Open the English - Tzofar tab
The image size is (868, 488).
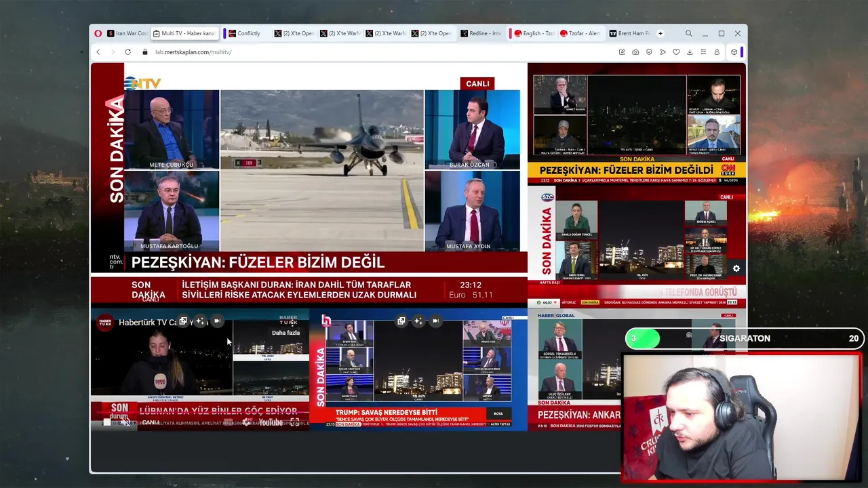(x=534, y=33)
